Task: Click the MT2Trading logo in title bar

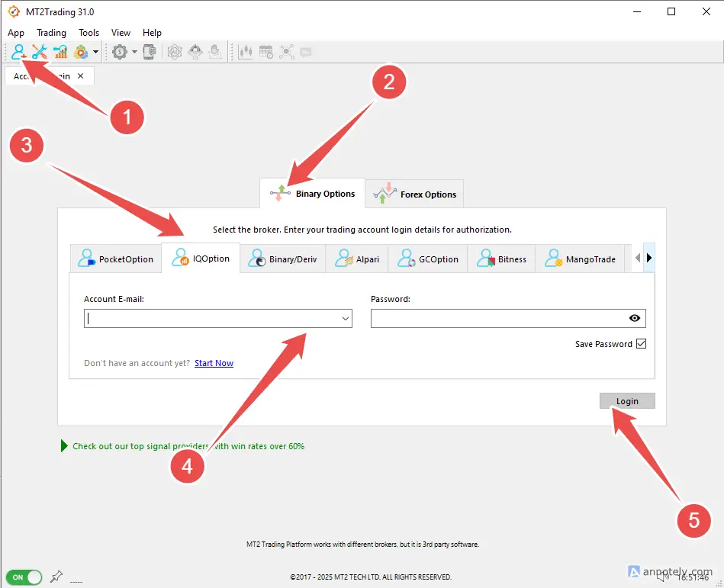Action: click(x=14, y=11)
